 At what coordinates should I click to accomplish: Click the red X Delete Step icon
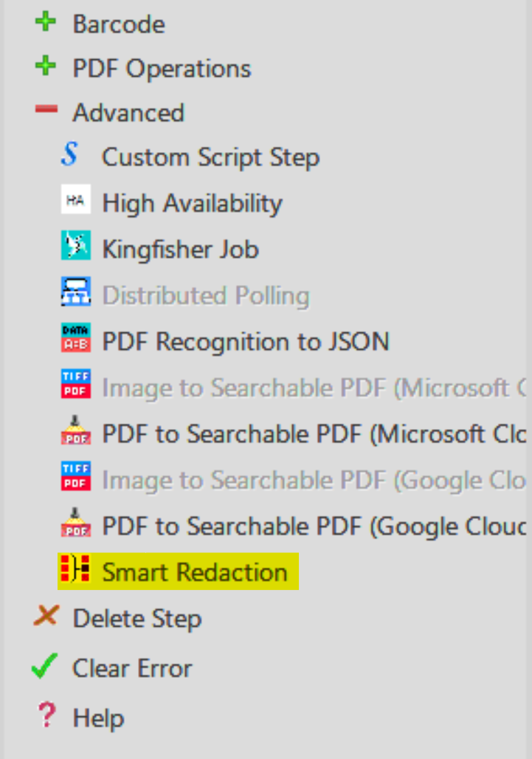click(x=46, y=616)
